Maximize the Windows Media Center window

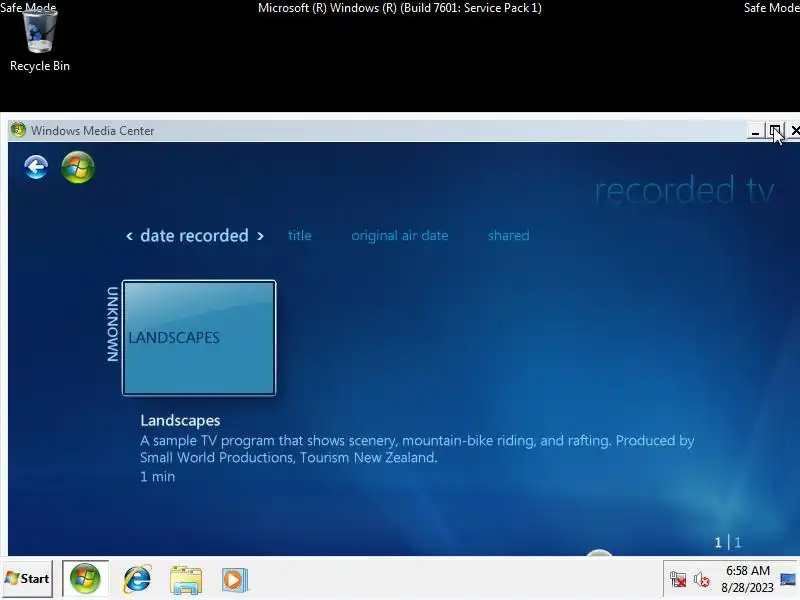775,132
